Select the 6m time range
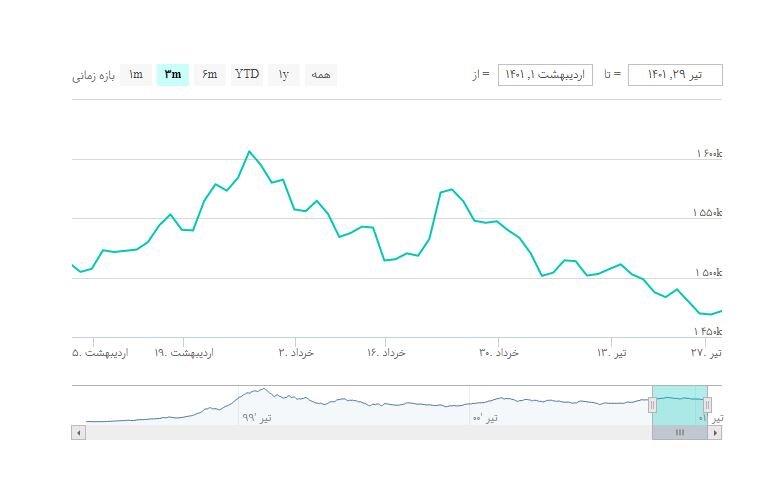 (209, 75)
